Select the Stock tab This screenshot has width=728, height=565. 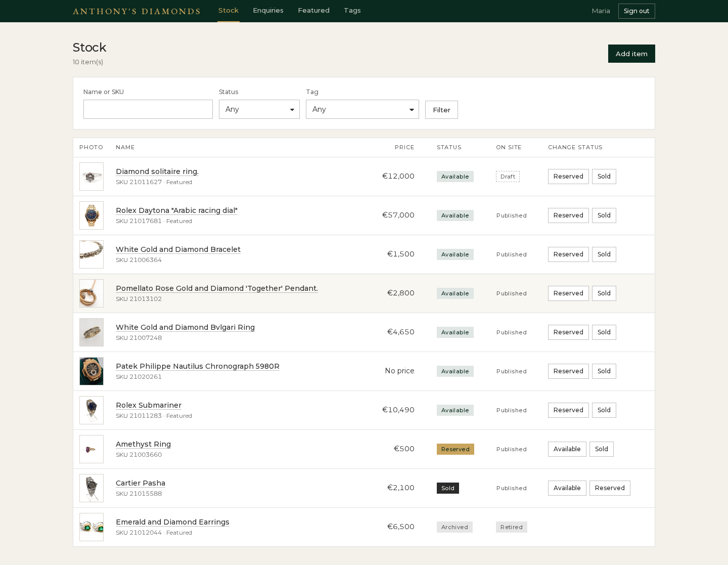click(x=229, y=11)
